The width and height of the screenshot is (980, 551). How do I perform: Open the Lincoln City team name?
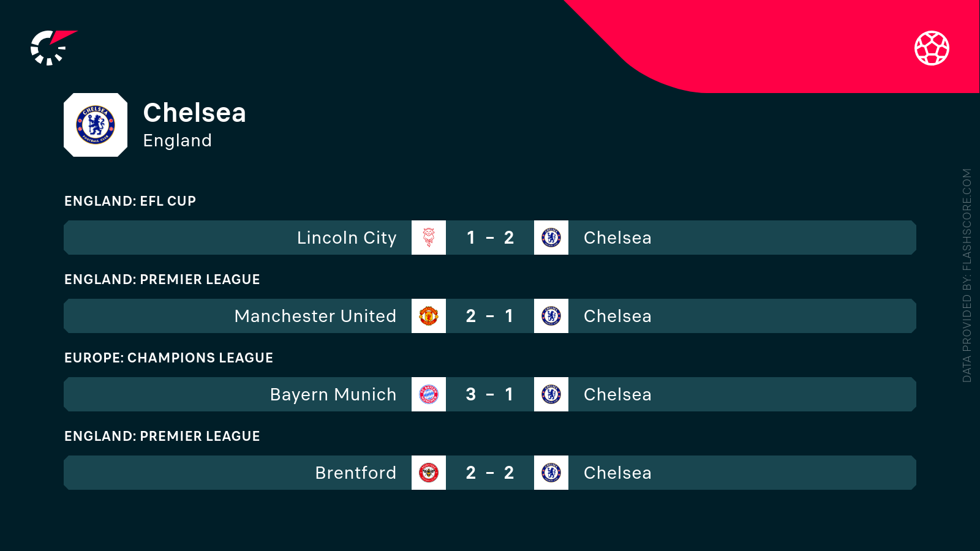click(x=347, y=238)
